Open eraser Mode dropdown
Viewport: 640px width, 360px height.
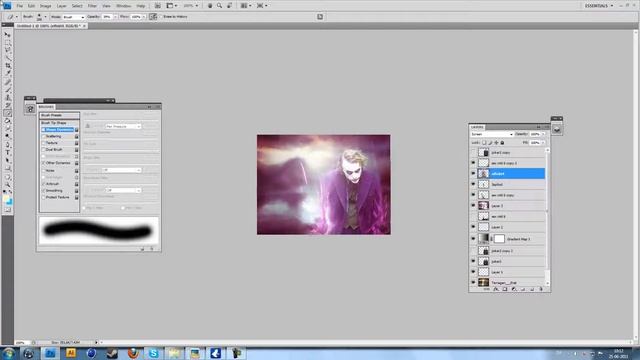click(x=74, y=17)
